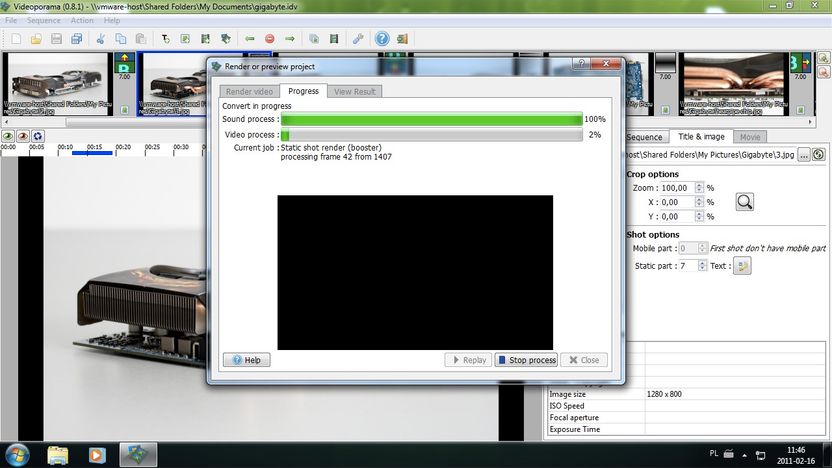Click the Help button in render dialog
Screen dimensions: 832x468
(x=246, y=360)
